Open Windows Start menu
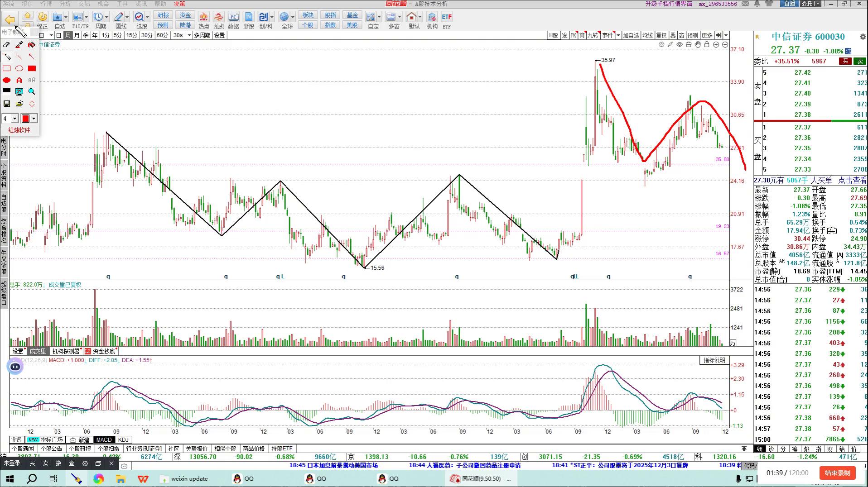 (10, 478)
